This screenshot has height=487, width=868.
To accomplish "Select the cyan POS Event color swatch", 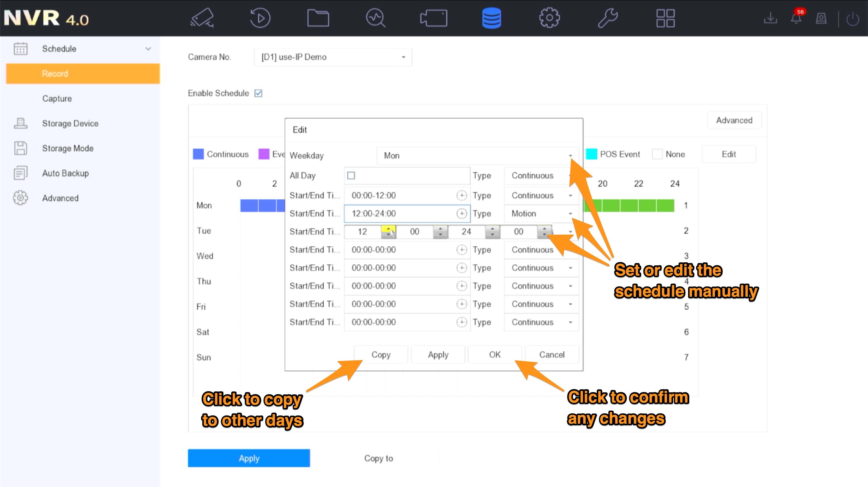I will [592, 154].
